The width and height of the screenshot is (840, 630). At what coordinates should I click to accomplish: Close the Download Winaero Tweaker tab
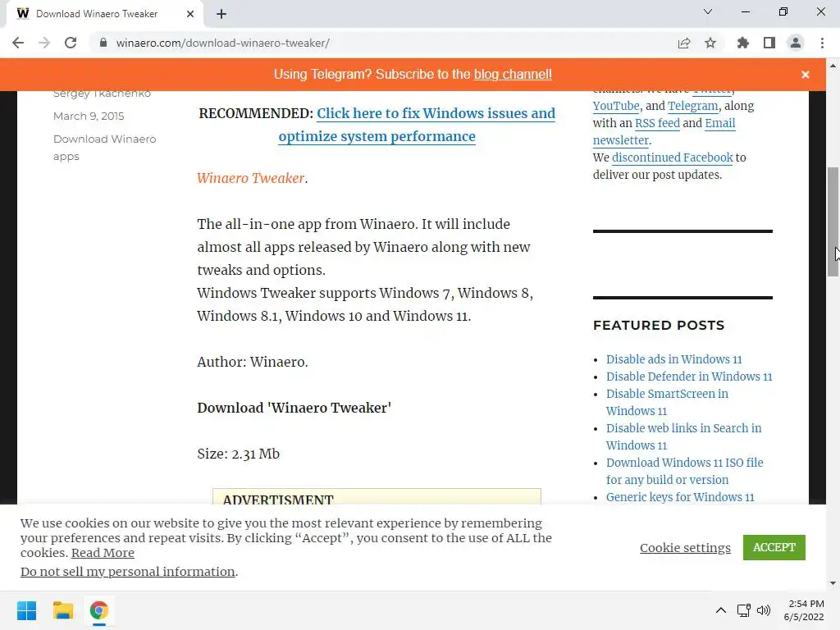coord(190,14)
